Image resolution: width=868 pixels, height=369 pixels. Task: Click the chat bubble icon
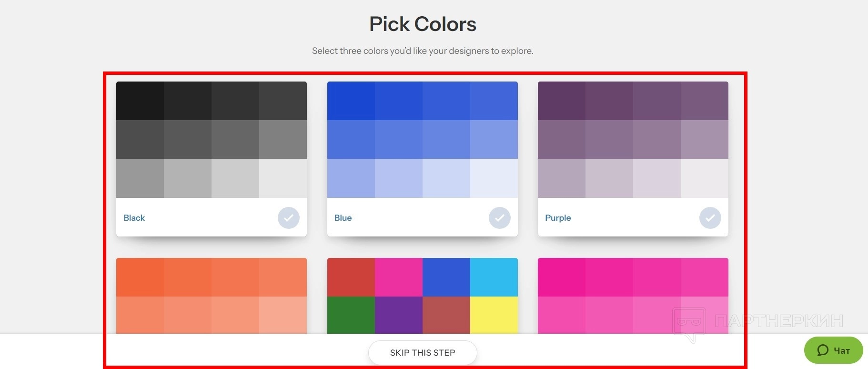click(x=823, y=350)
